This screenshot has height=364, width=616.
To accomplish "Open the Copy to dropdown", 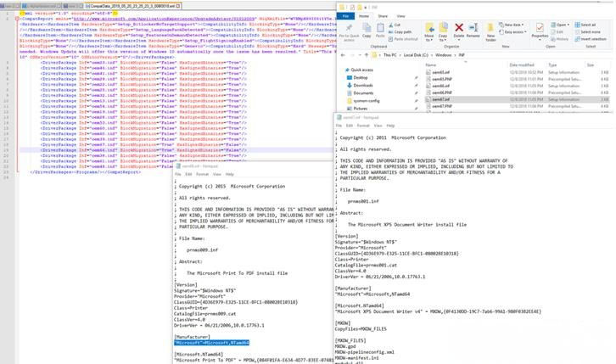I will pos(443,33).
